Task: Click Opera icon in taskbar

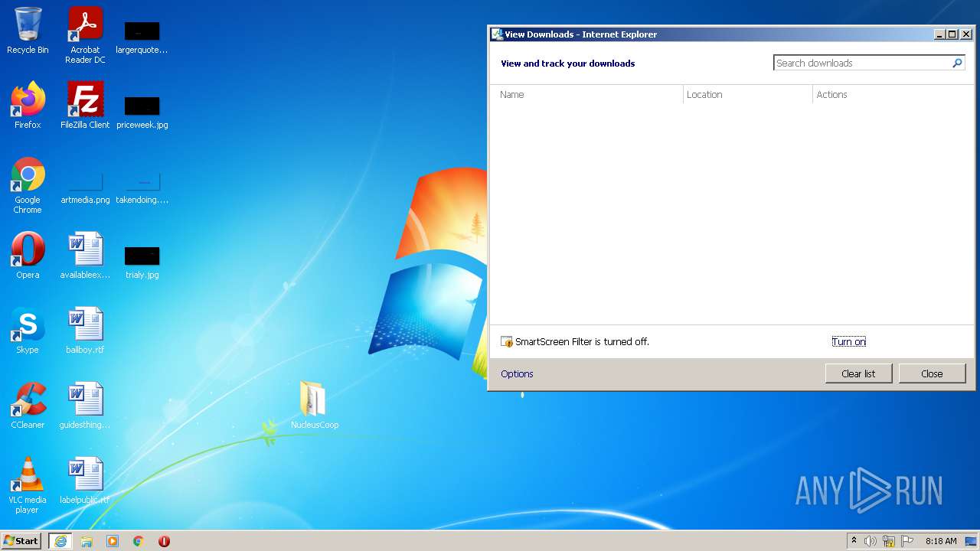Action: click(164, 541)
